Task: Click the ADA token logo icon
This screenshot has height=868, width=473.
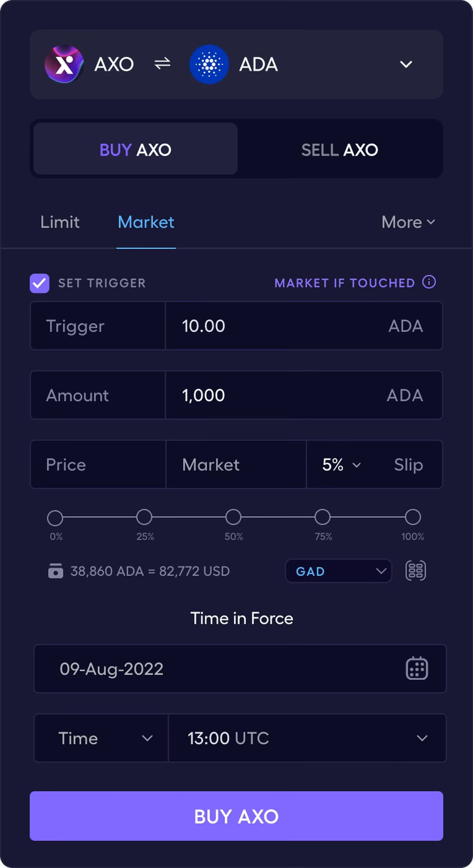Action: tap(209, 64)
